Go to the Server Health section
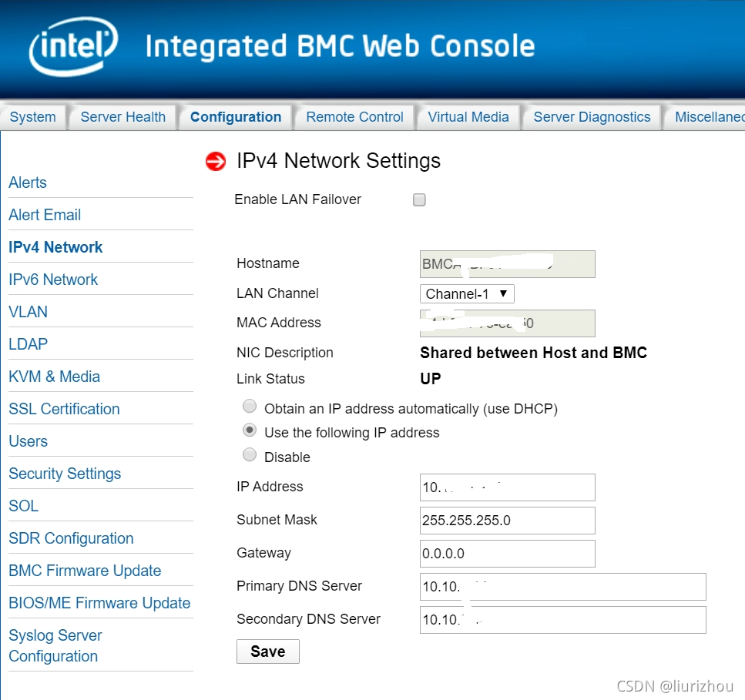745x700 pixels. click(x=122, y=116)
